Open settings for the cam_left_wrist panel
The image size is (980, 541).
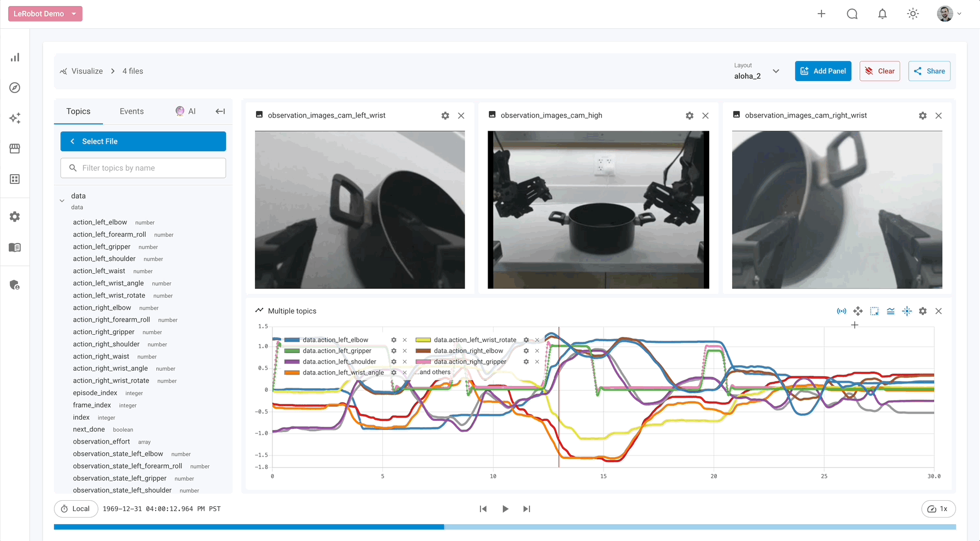click(x=445, y=115)
